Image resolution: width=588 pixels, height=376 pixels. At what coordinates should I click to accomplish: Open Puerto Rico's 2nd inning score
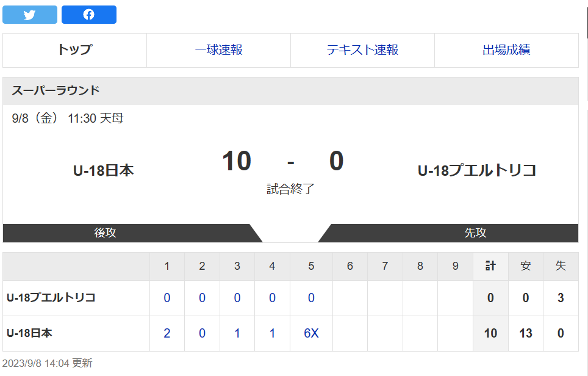click(202, 298)
